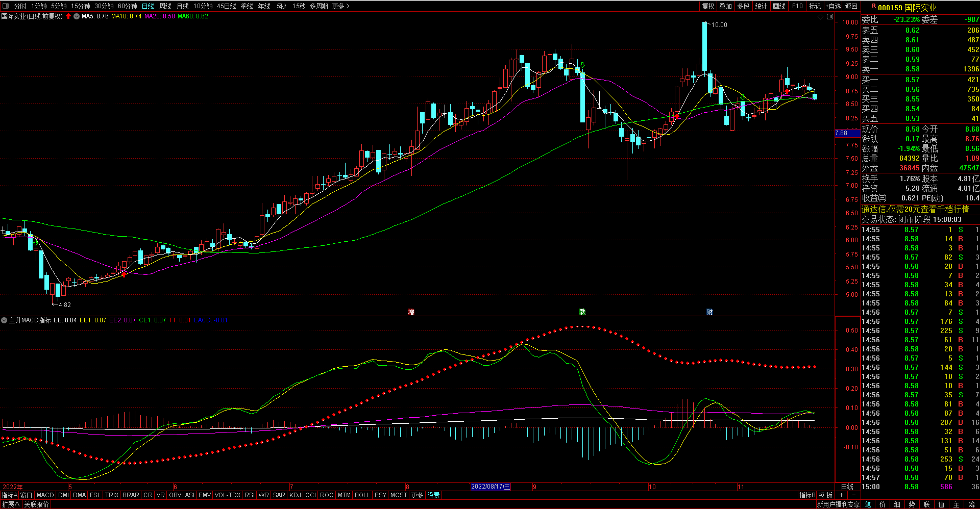The image size is (980, 510).
Task: Select the 15分钟 period
Action: pos(80,6)
